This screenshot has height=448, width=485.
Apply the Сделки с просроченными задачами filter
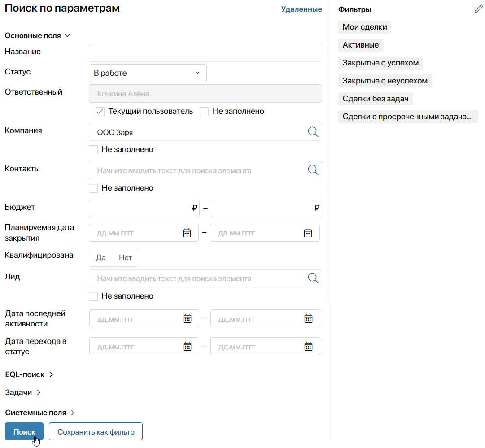point(408,117)
